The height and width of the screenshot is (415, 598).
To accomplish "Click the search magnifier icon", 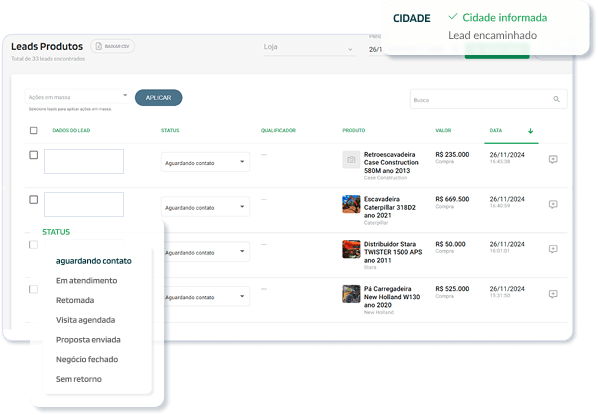I will pyautogui.click(x=556, y=99).
